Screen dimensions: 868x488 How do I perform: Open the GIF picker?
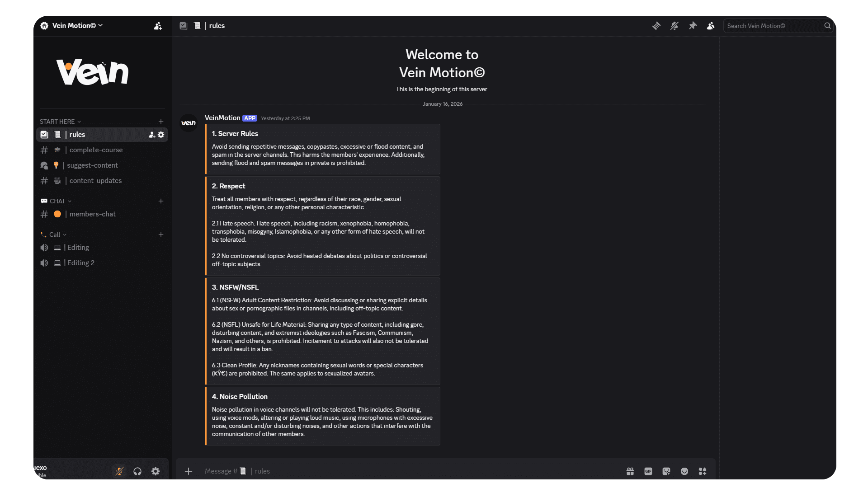648,471
